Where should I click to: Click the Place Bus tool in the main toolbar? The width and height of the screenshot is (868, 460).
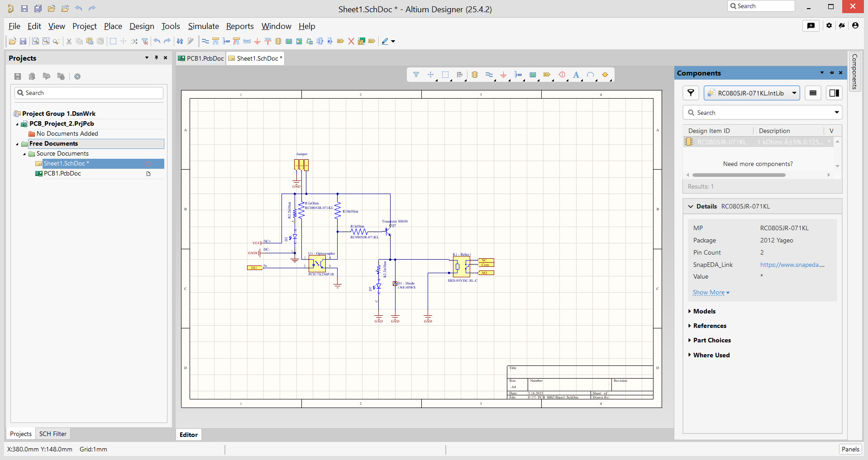click(216, 41)
